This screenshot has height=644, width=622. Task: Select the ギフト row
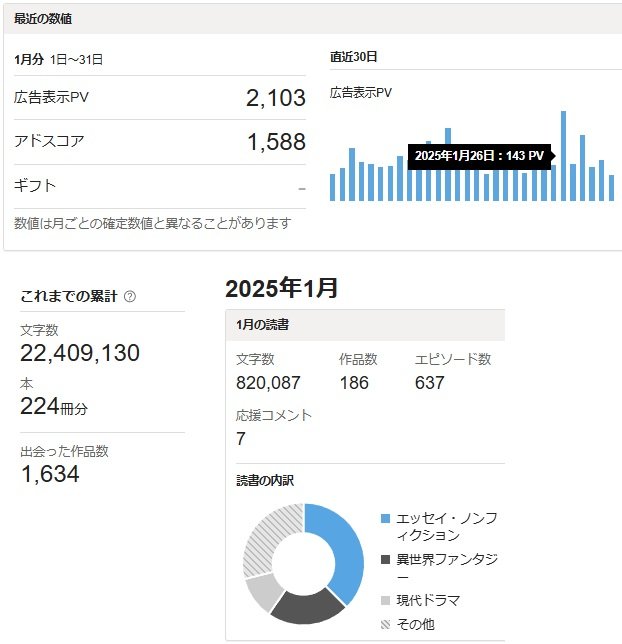click(160, 186)
